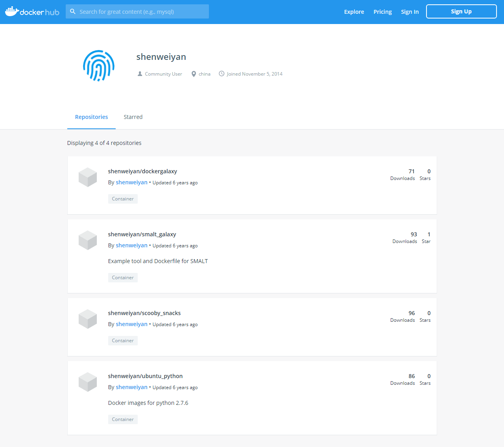504x447 pixels.
Task: Click shenweiyan author link in ubuntu_python card
Action: tap(131, 387)
